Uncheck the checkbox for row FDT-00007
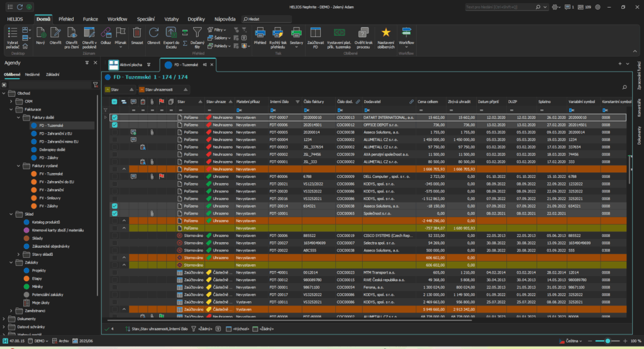 click(x=114, y=117)
